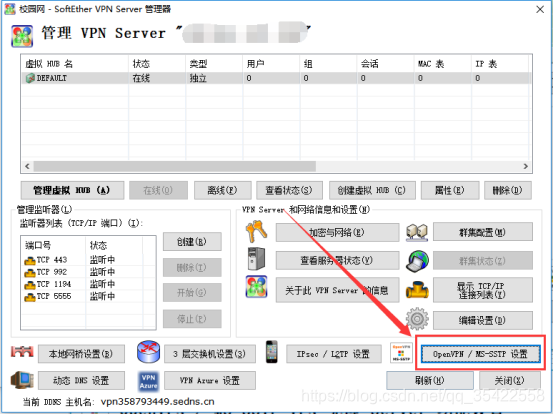The width and height of the screenshot is (554, 414).
Task: Click hub list scroll left arrow
Action: (x=27, y=166)
